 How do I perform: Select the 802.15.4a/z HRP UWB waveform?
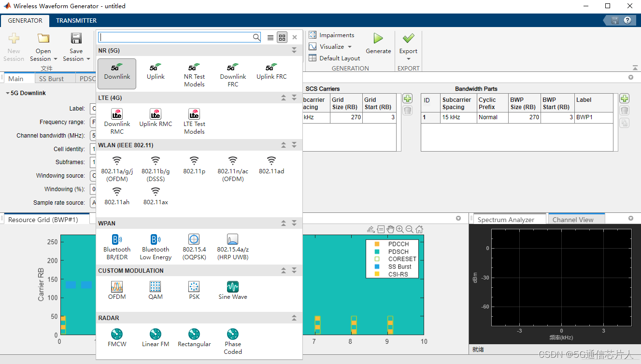click(232, 246)
